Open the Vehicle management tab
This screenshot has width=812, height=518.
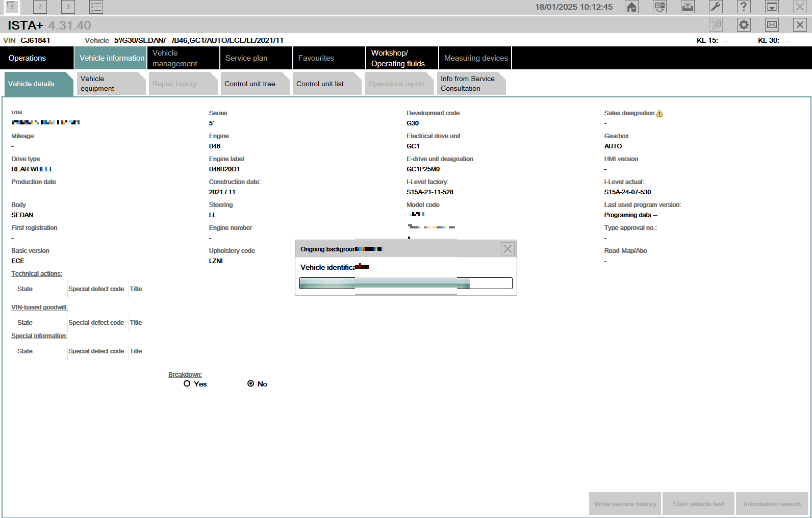(x=183, y=58)
